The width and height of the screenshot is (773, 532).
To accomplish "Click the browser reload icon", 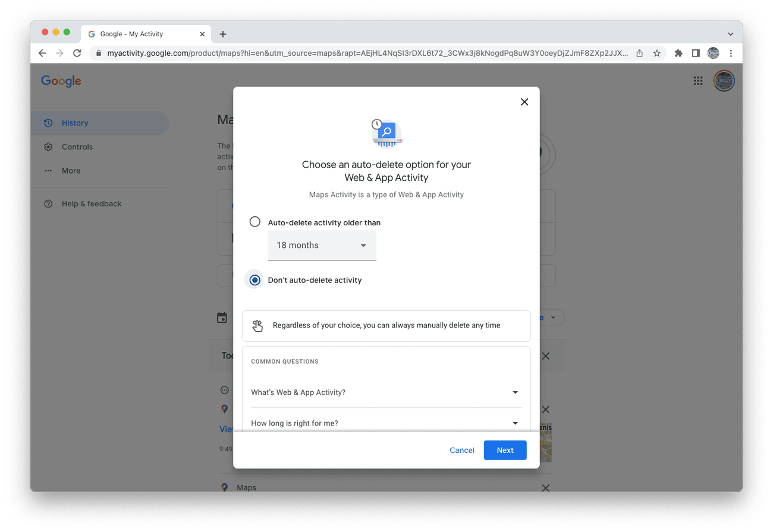I will pyautogui.click(x=77, y=53).
